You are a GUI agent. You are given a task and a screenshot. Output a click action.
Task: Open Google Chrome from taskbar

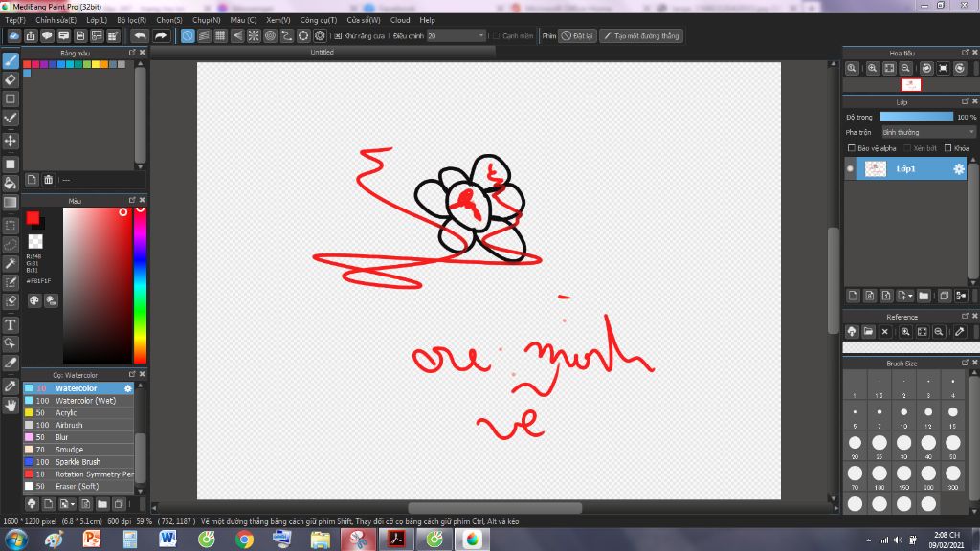coord(244,540)
